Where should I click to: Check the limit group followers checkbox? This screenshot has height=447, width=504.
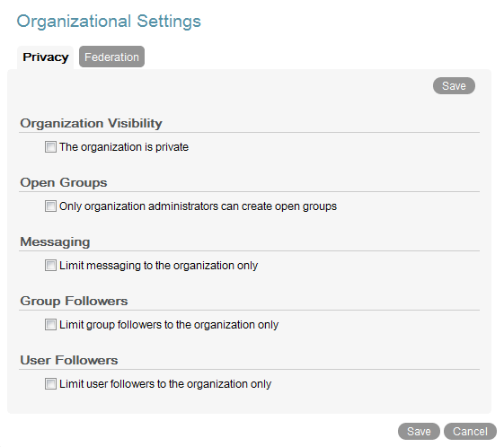50,324
